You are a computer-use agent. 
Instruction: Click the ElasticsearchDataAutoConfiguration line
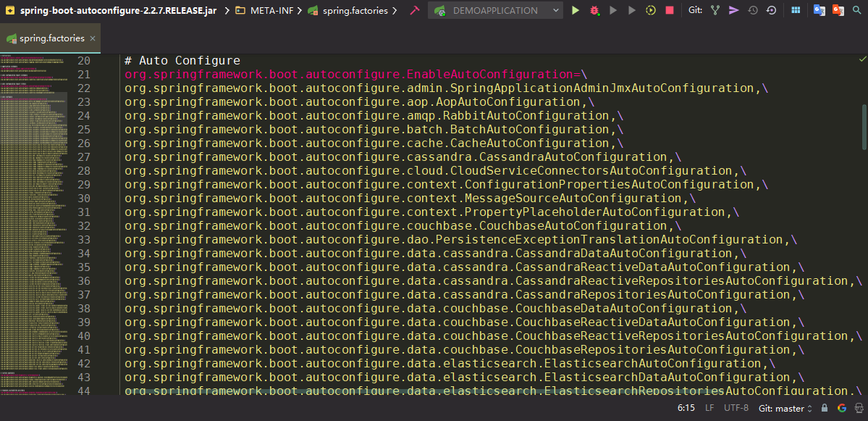click(465, 378)
